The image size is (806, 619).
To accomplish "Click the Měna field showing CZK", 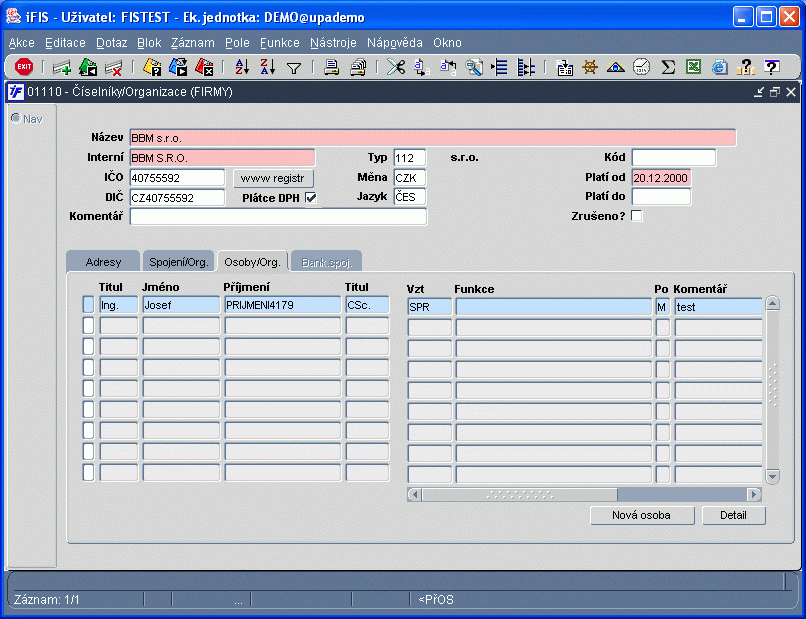I will (410, 178).
